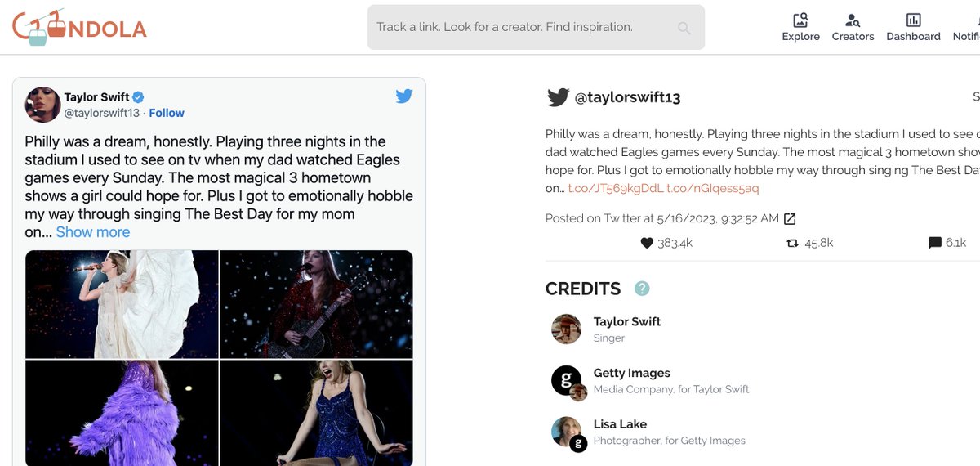Follow @taylorswift13 from the tweet
The width and height of the screenshot is (980, 466).
point(167,113)
